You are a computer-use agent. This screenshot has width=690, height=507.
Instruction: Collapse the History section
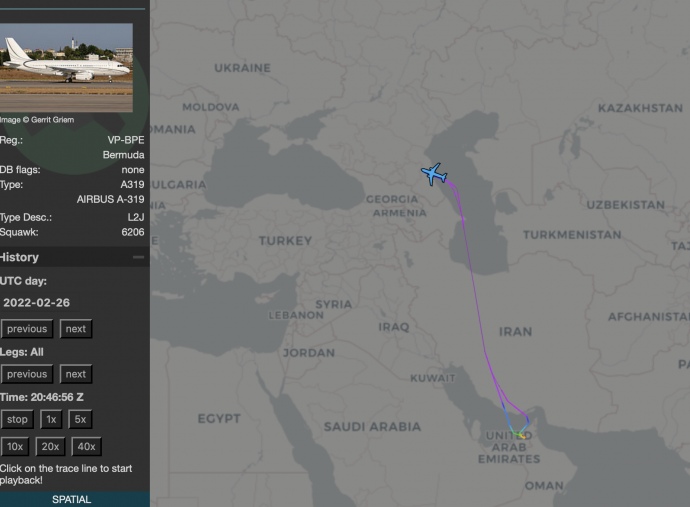coord(138,257)
